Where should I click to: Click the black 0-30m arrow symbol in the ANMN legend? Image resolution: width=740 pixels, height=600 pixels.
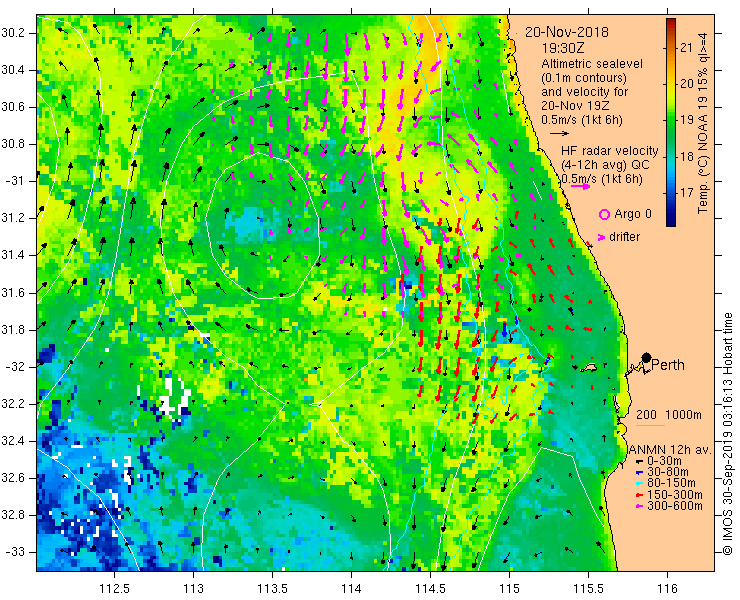point(639,461)
